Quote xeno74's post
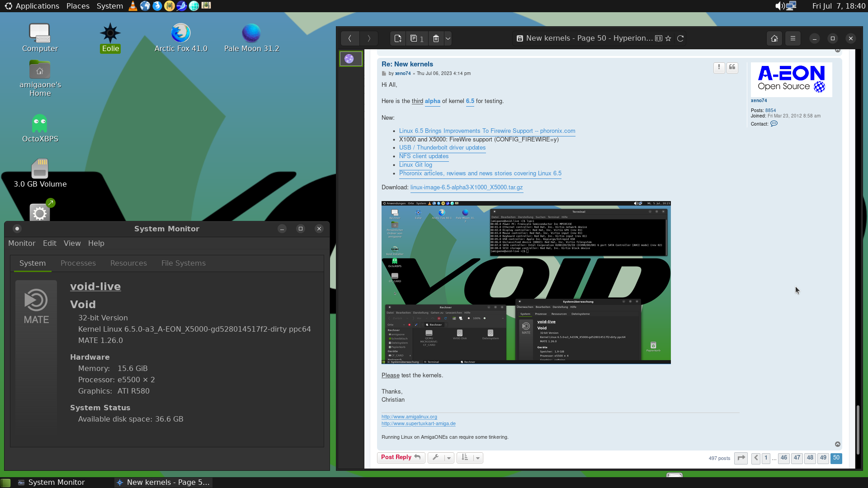 point(732,67)
